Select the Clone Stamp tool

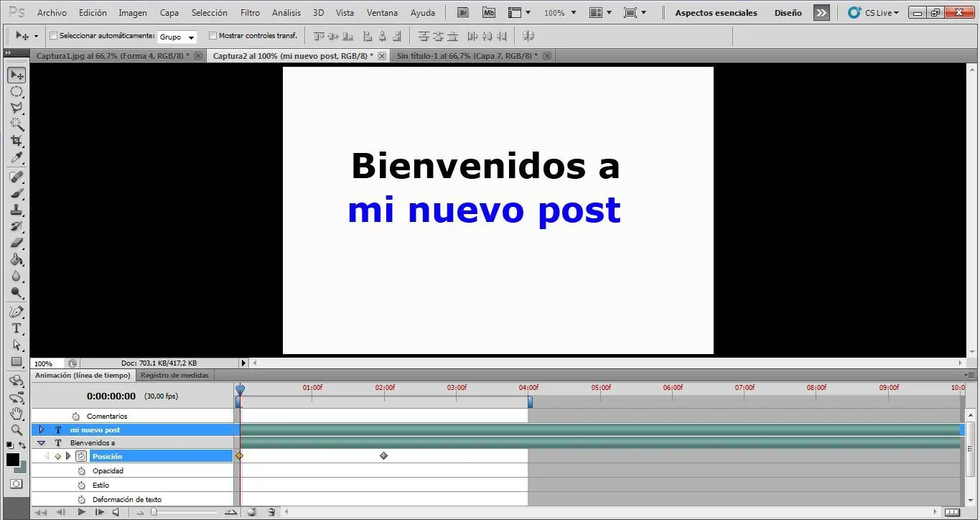[17, 210]
